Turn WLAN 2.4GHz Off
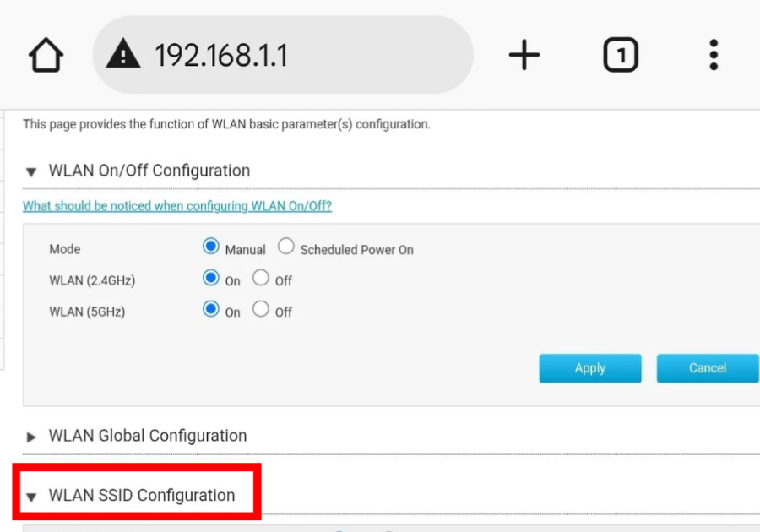Viewport: 760px width, 532px height. point(261,278)
